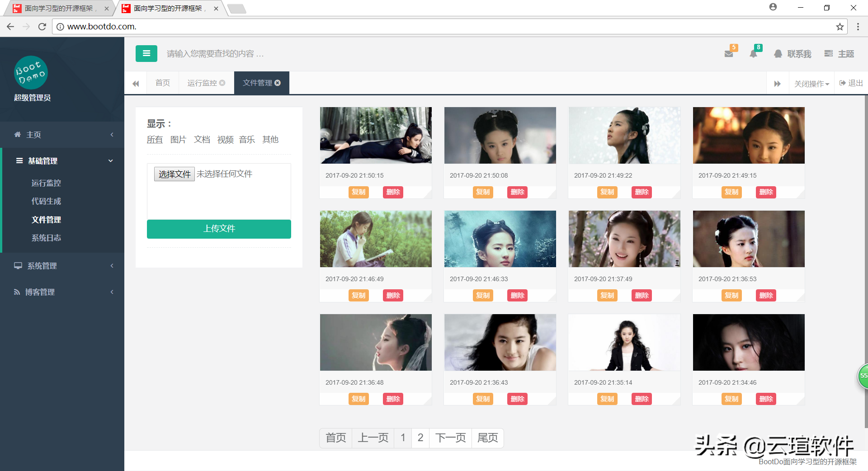
Task: Filter files by 音乐
Action: click(x=247, y=140)
